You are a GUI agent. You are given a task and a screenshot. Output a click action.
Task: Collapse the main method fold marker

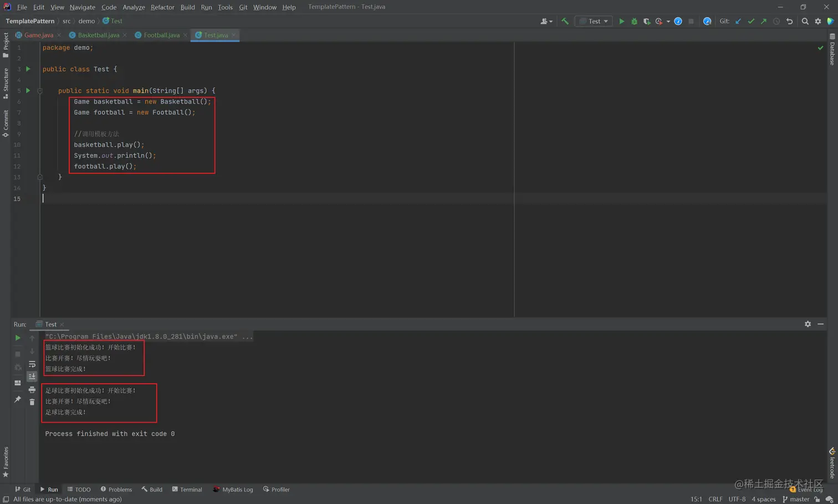pos(40,91)
